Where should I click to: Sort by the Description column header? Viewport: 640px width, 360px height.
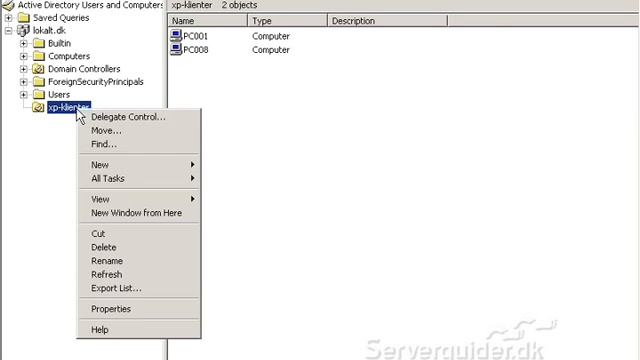387,21
